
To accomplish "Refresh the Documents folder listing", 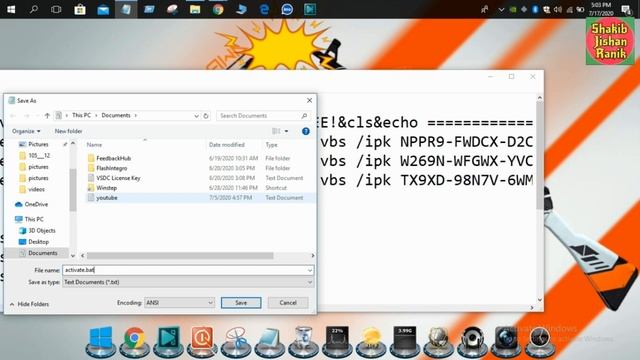I will (x=206, y=116).
